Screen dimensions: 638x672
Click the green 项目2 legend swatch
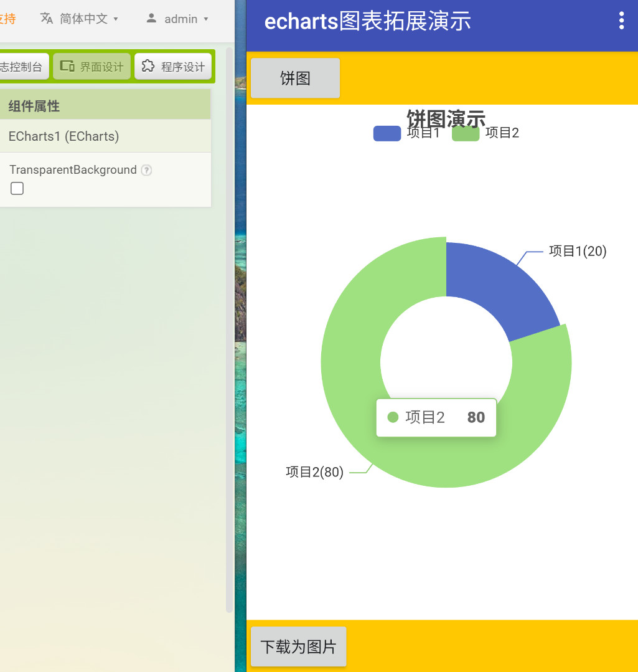pyautogui.click(x=465, y=133)
